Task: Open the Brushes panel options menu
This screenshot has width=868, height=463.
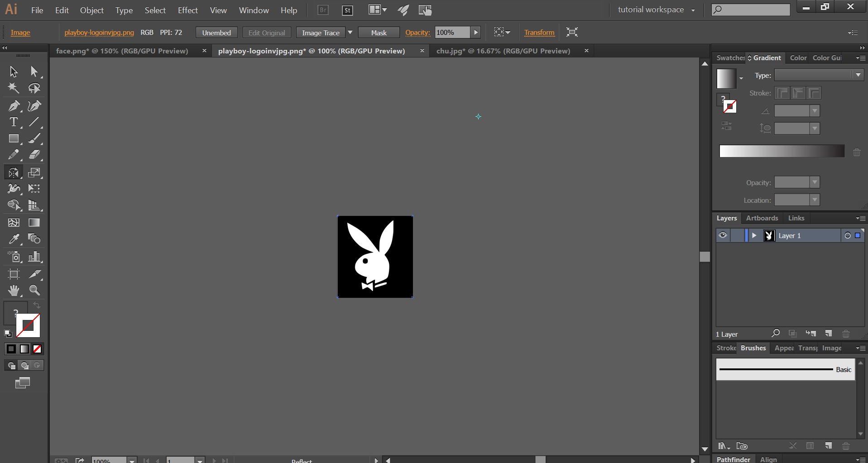Action: coord(860,348)
